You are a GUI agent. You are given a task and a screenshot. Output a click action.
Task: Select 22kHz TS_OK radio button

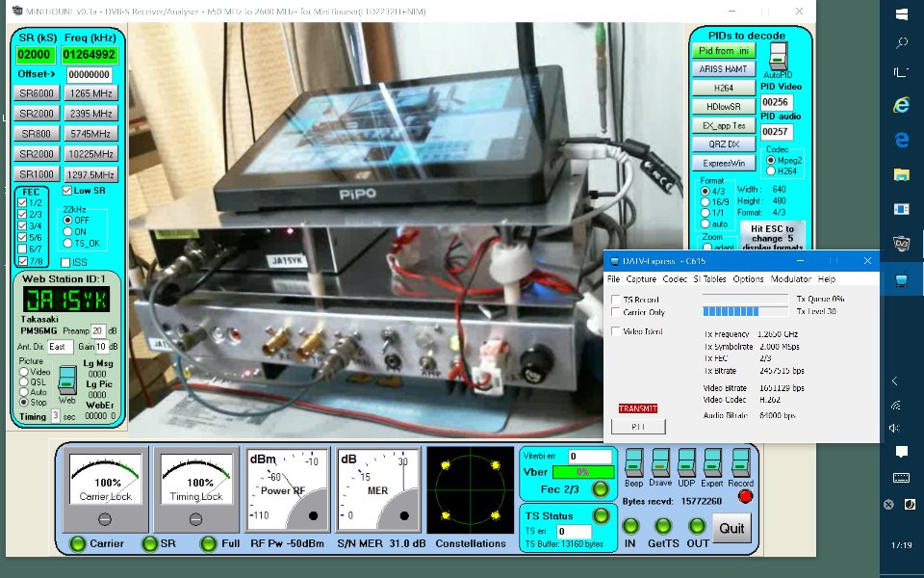point(67,243)
